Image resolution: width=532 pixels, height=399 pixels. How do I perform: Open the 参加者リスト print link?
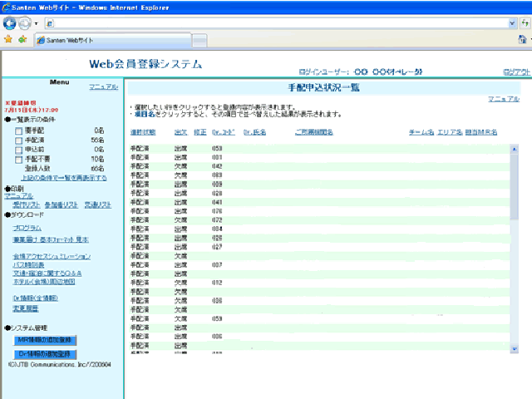click(x=62, y=205)
